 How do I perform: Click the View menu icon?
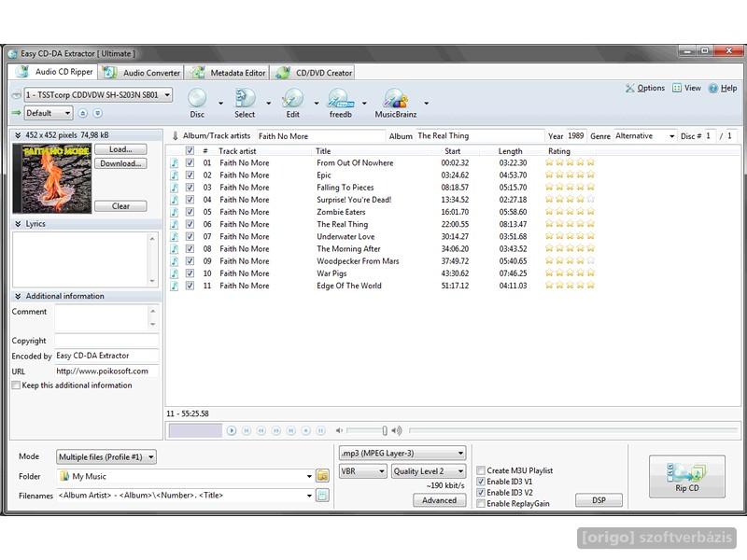tap(677, 88)
